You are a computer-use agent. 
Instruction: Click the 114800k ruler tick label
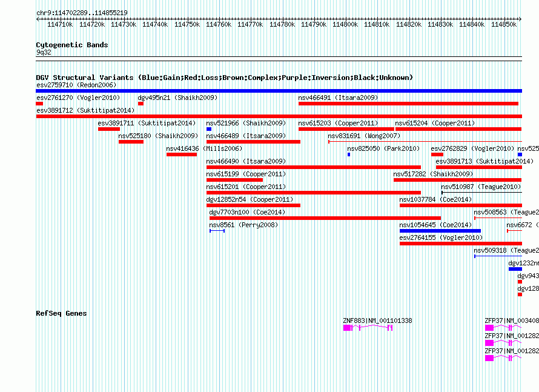coord(345,24)
